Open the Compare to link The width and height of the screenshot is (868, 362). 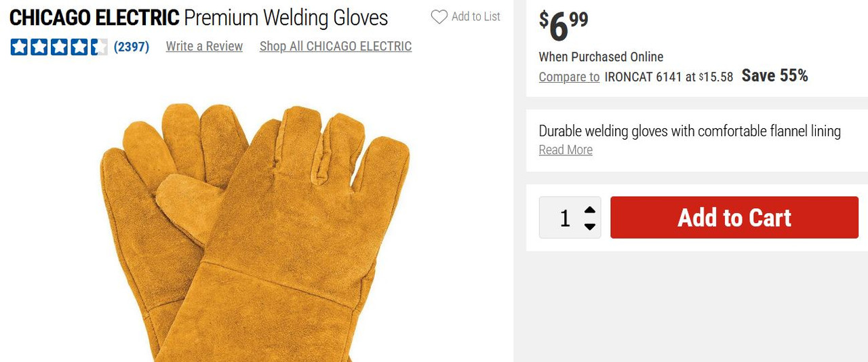[569, 77]
